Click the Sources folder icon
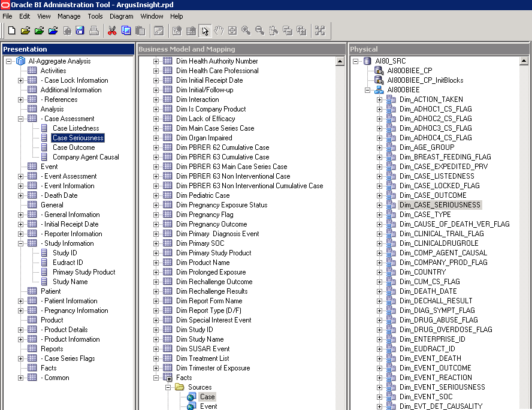Viewport: 532px width, 410px height. [180, 387]
